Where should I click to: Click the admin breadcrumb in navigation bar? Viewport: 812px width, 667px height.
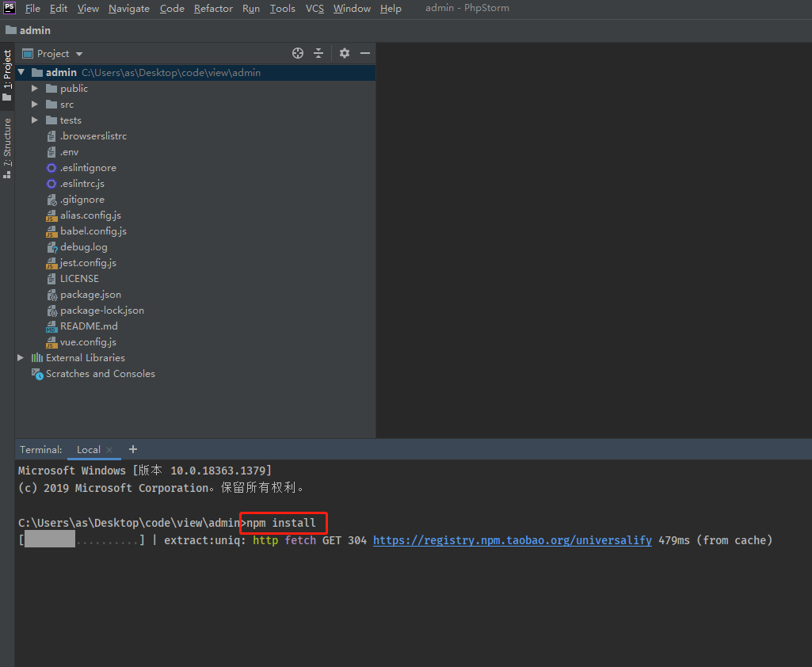(x=35, y=30)
